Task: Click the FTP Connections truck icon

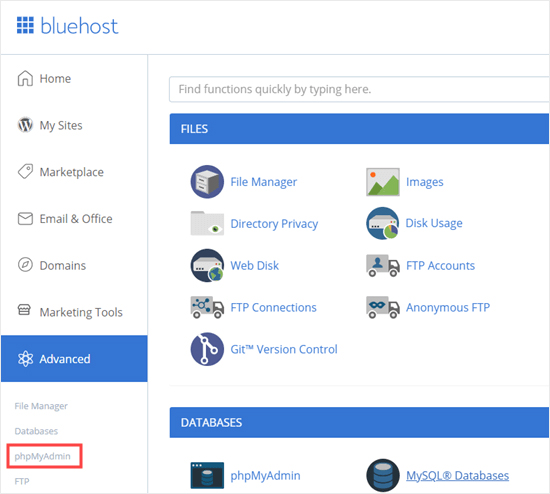Action: (x=207, y=307)
